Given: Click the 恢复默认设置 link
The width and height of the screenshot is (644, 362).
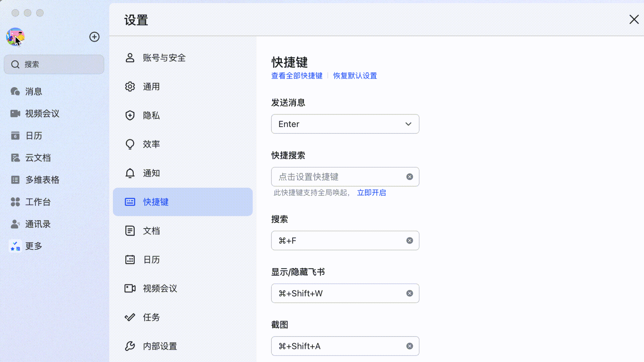Looking at the screenshot, I should click(355, 76).
